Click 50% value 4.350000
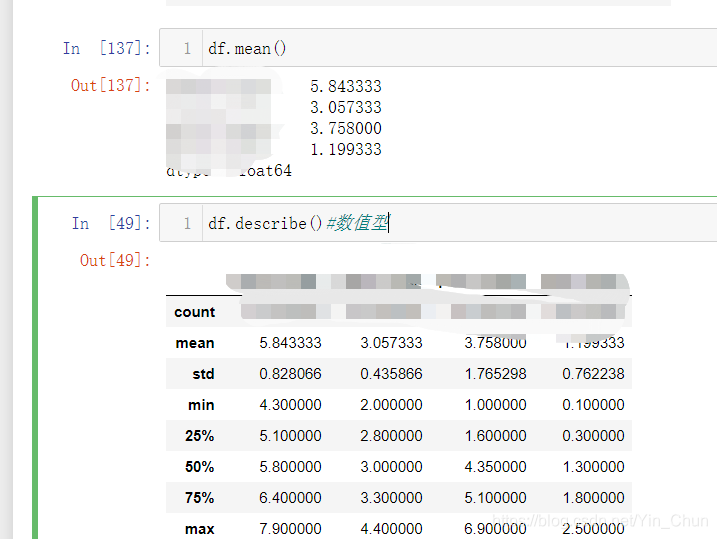 [x=496, y=467]
